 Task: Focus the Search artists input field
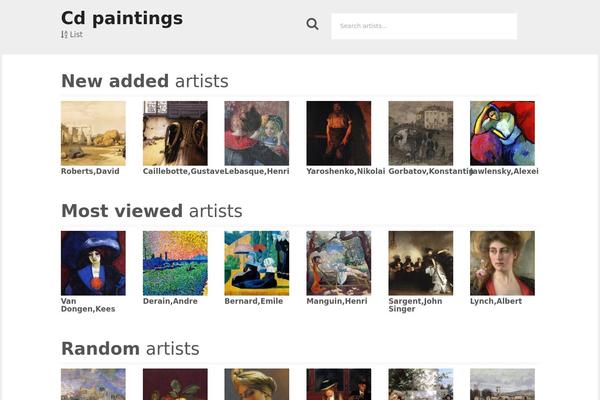[424, 26]
